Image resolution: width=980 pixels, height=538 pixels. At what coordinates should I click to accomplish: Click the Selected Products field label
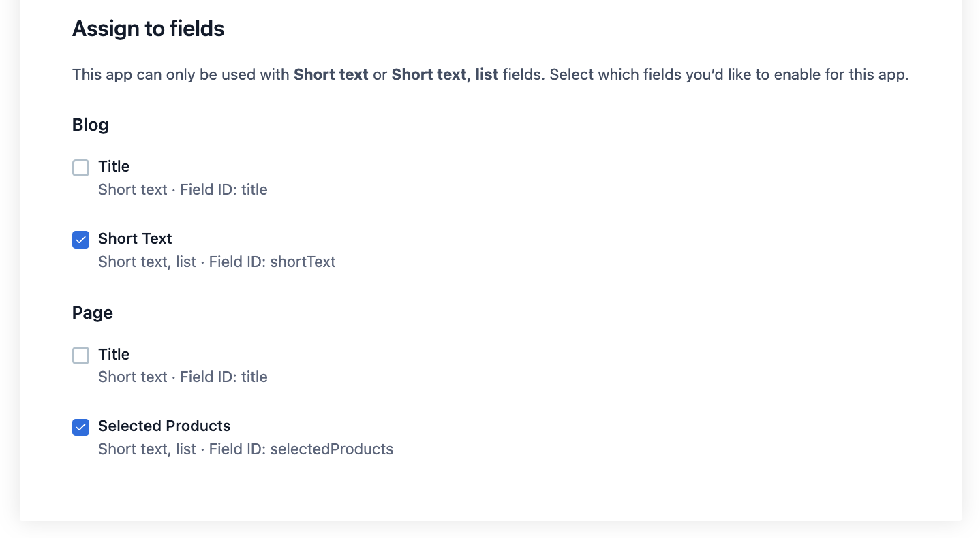pyautogui.click(x=164, y=426)
